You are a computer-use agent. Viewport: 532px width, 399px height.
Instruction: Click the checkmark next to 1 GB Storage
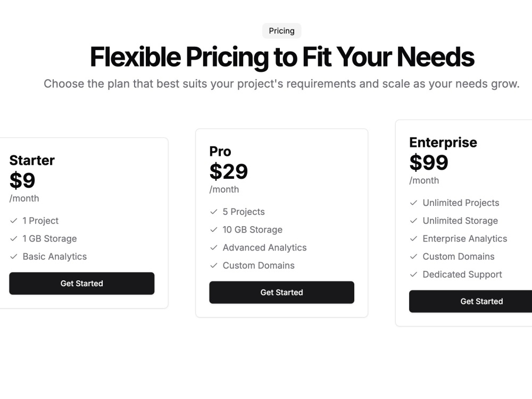(x=14, y=239)
